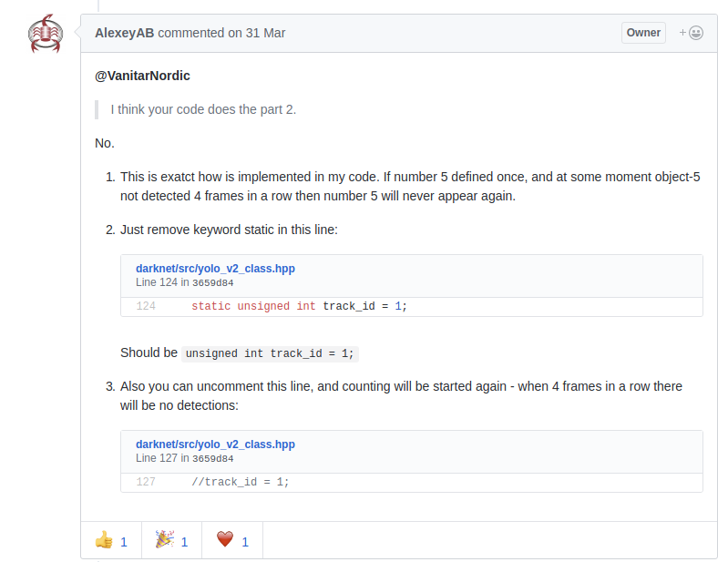Click the quoted text 'I think your code does the part 2.'
The height and width of the screenshot is (562, 728).
[x=203, y=109]
